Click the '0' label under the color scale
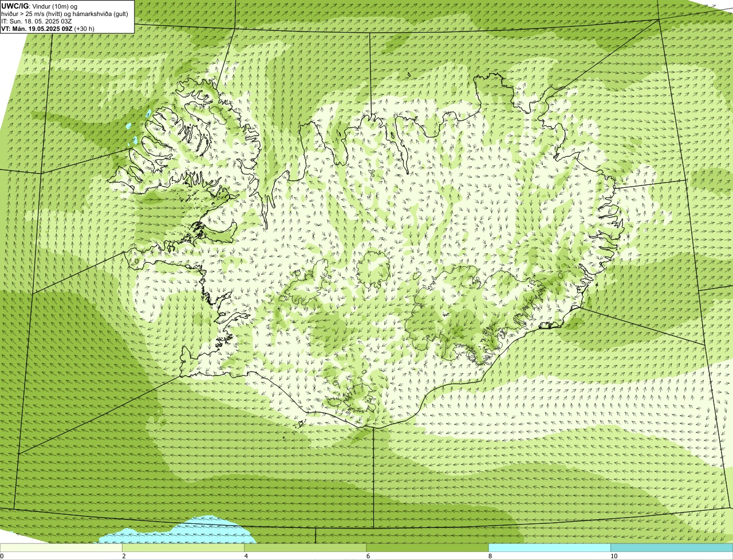Viewport: 733px width, 560px height. pyautogui.click(x=2, y=556)
